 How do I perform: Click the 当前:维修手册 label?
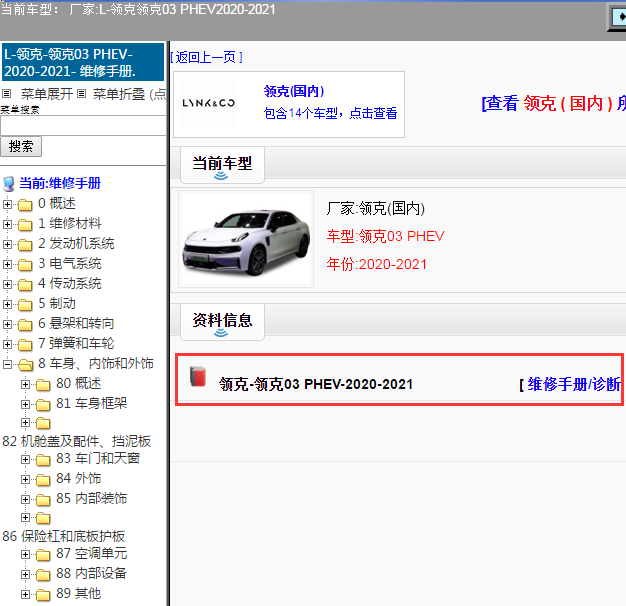pyautogui.click(x=60, y=183)
